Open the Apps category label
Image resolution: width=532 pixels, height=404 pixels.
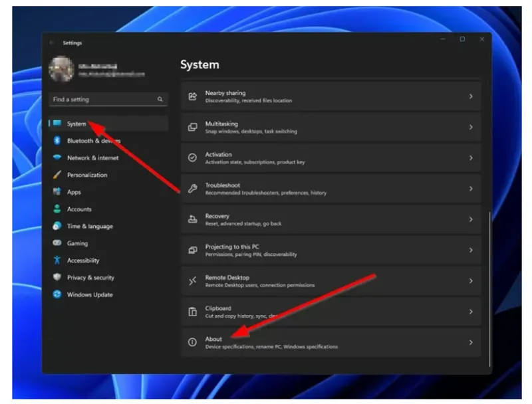click(x=74, y=192)
